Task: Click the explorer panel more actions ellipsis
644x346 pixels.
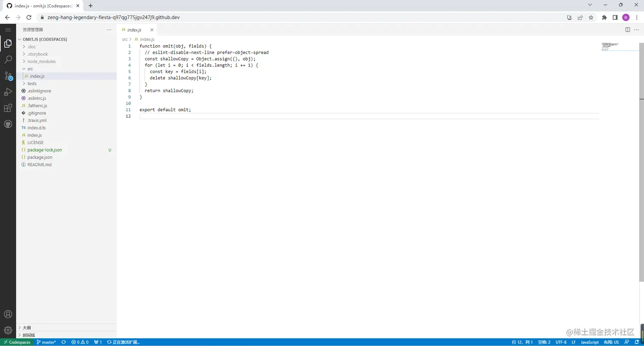Action: 109,30
